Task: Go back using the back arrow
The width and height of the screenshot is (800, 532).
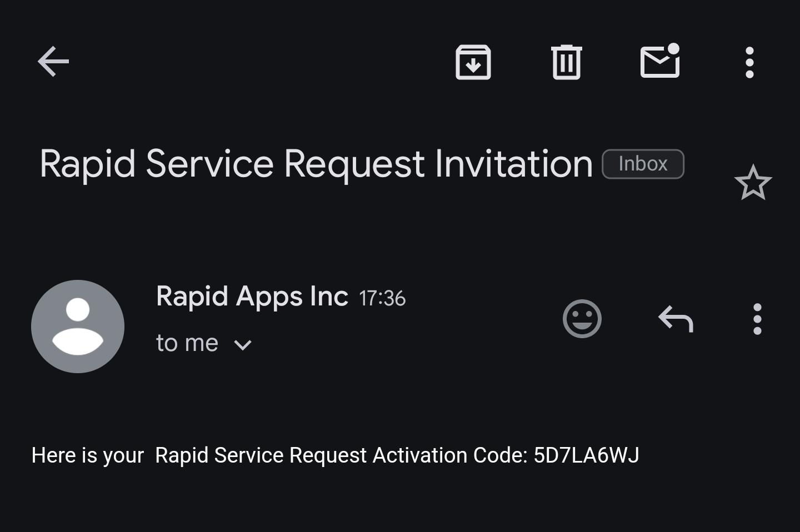Action: coord(53,61)
